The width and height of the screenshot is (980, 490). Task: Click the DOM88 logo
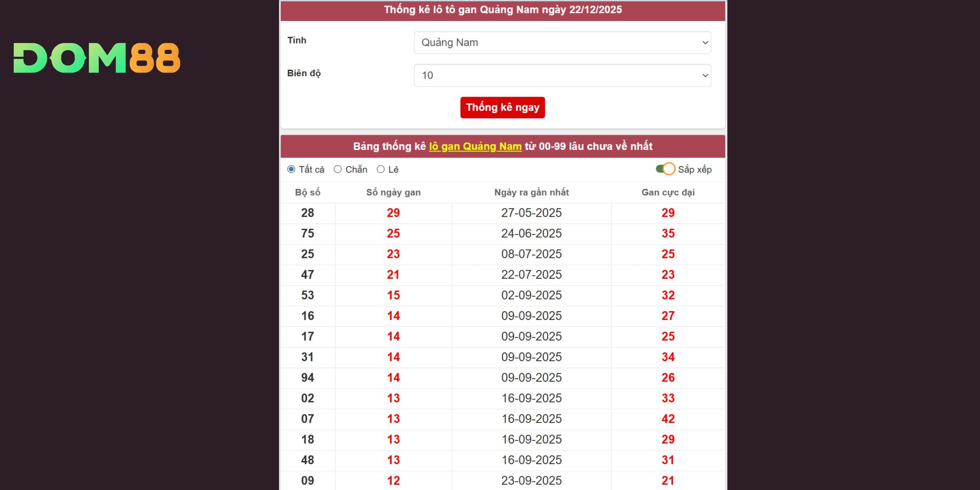point(97,58)
